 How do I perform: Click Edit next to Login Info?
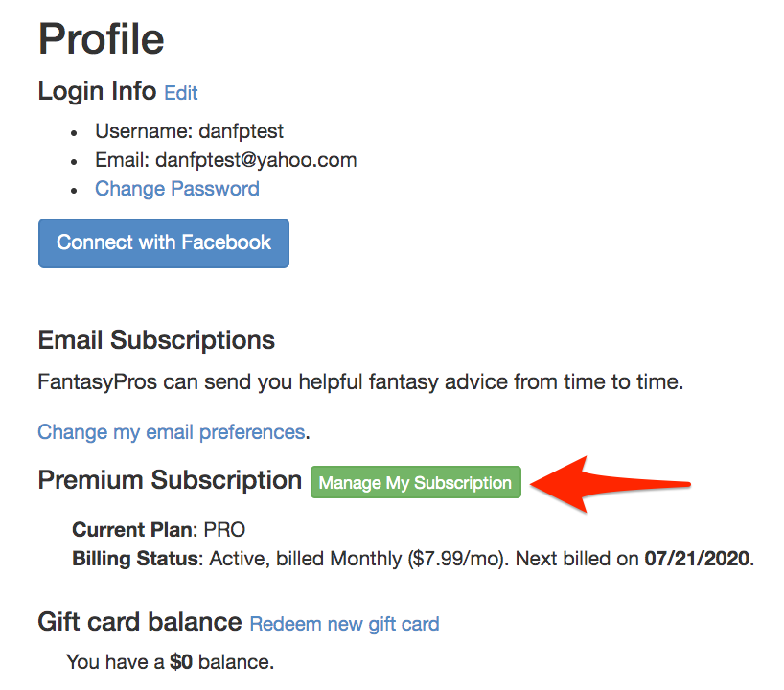tap(181, 93)
